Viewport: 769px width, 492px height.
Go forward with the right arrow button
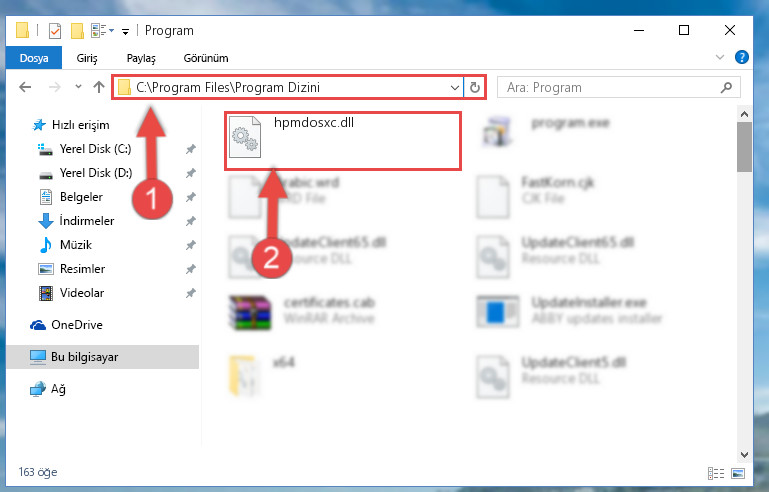click(54, 87)
